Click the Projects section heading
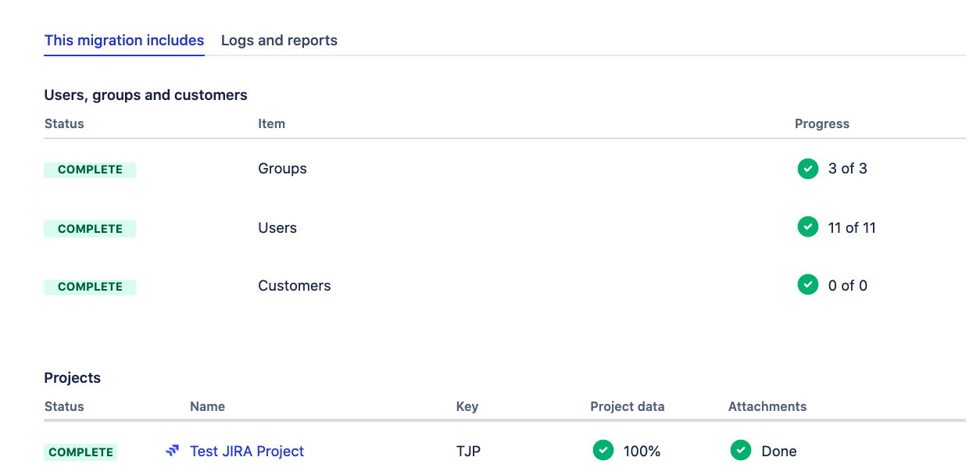Screen dimensions: 980x475 [73, 378]
